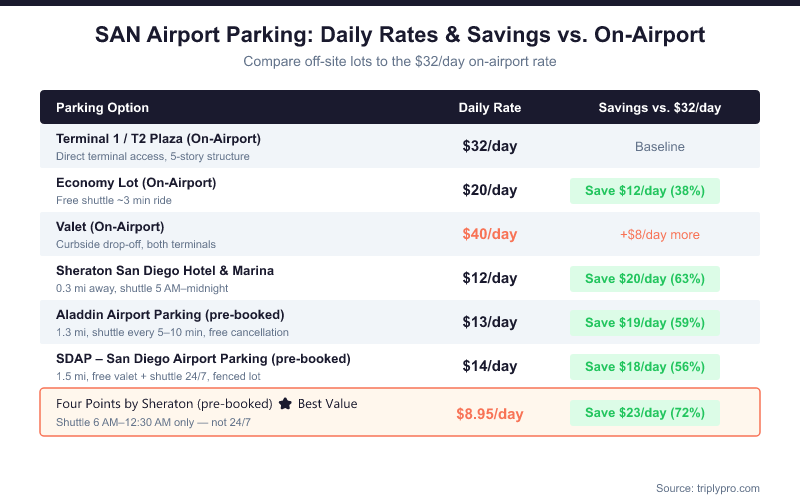
Task: Click the Save $19/day (59%) badge
Action: 645,323
